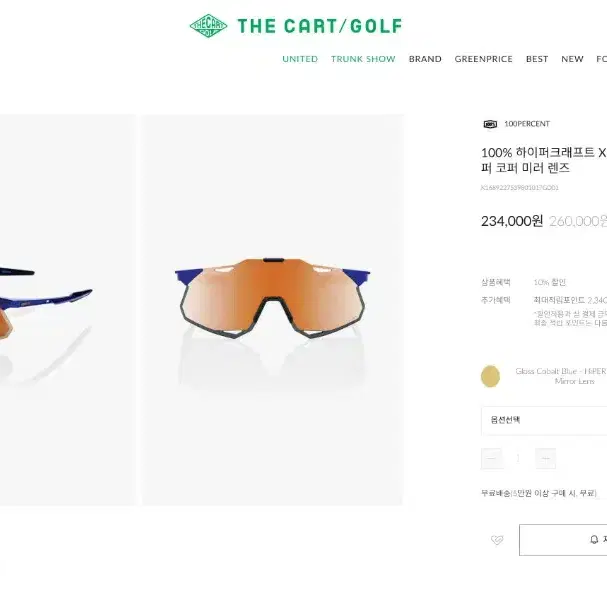Decrease quantity with minus button
The image size is (607, 607).
click(492, 458)
